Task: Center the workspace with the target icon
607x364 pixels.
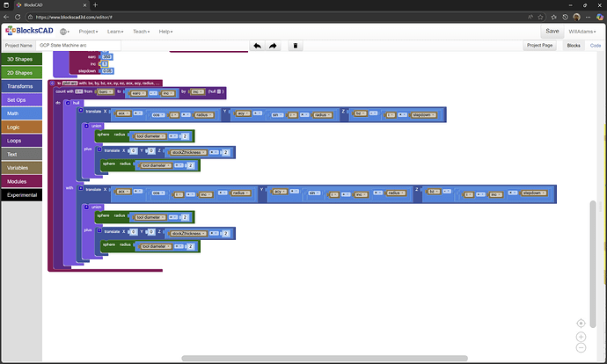Action: [581, 324]
